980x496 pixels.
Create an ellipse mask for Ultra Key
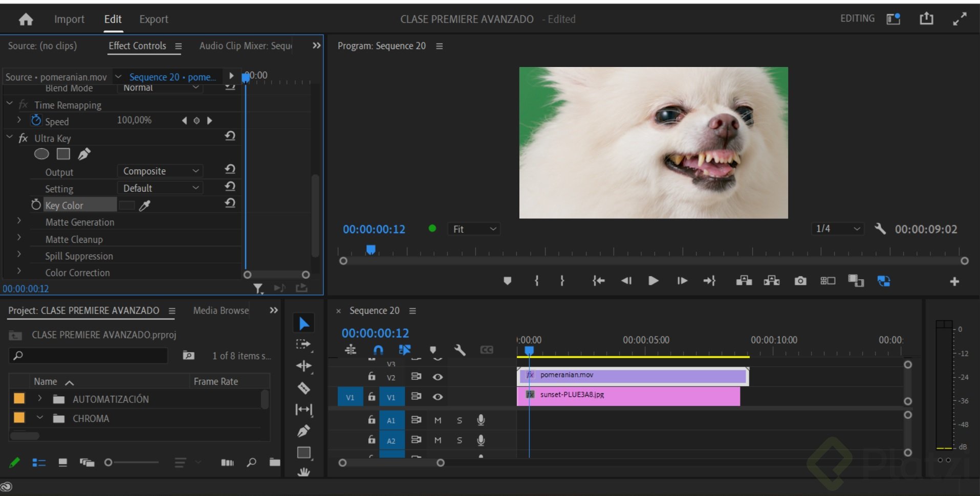(41, 154)
